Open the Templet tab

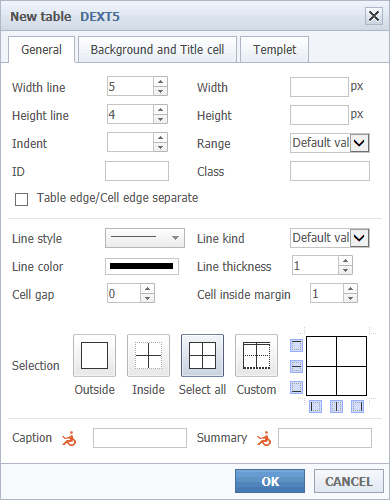click(274, 50)
